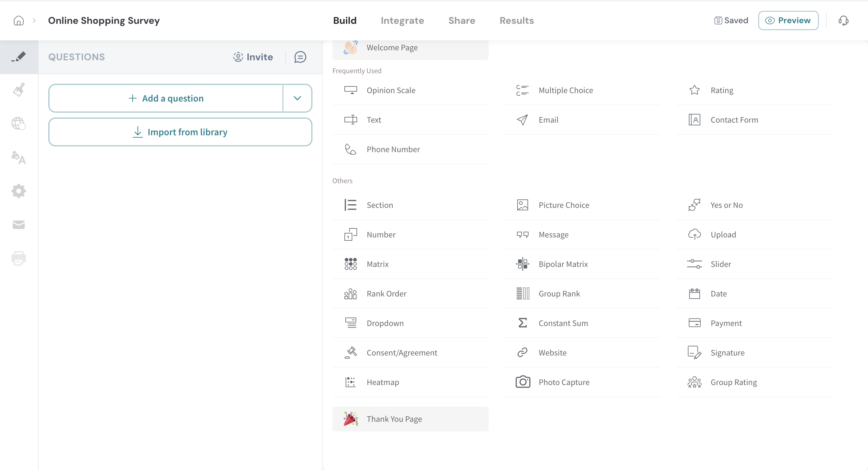Click Import from library button

tap(180, 132)
